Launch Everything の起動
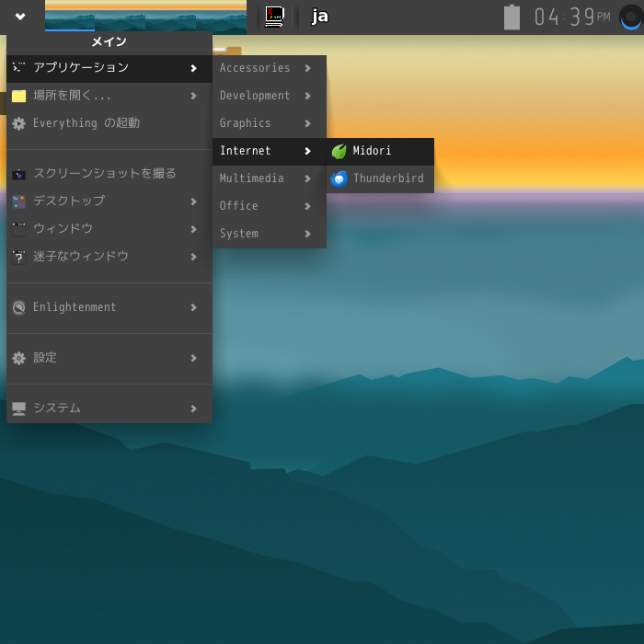 [x=109, y=123]
